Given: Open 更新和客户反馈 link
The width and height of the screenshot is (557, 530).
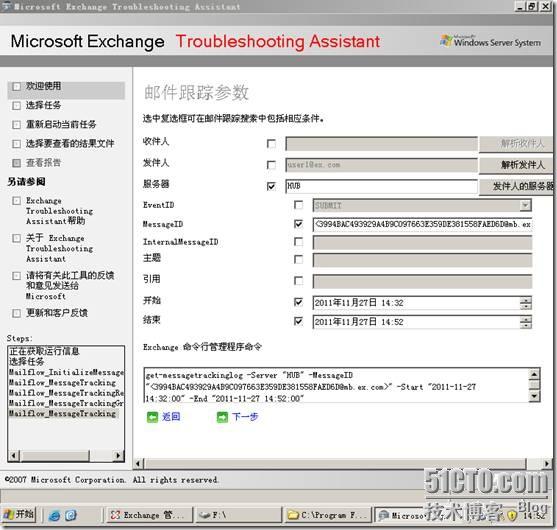Looking at the screenshot, I should 56,313.
